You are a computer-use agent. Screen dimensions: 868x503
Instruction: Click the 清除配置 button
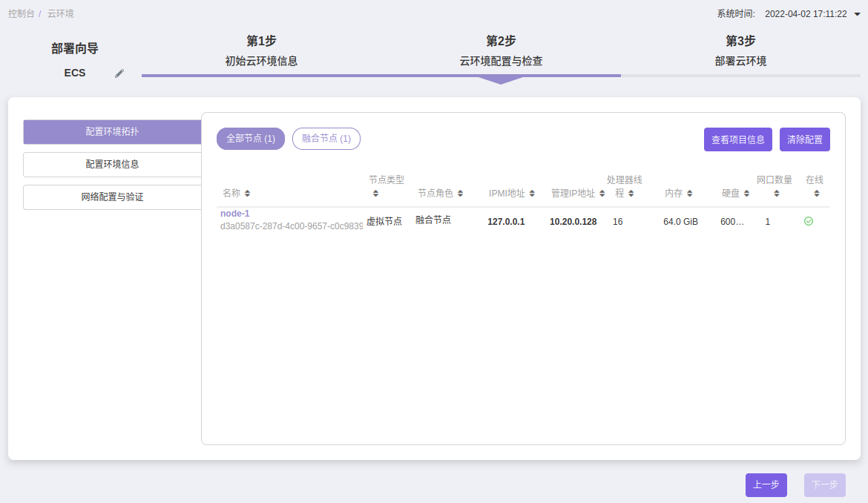(804, 139)
